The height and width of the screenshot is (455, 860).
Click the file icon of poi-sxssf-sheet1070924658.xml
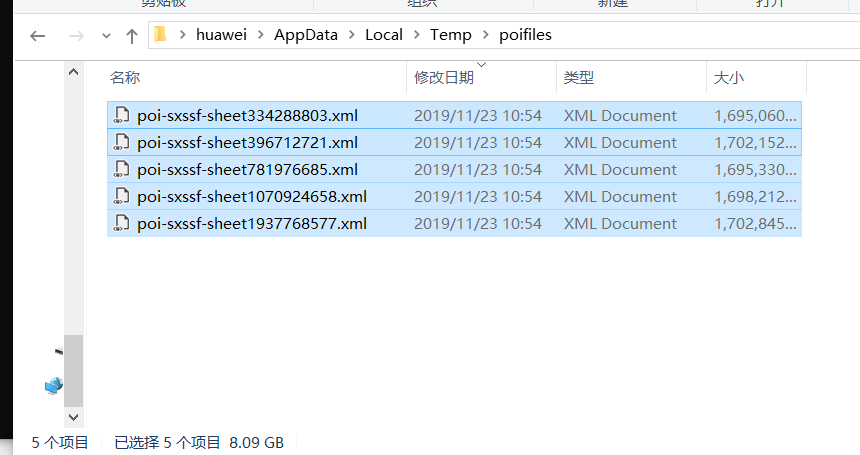[122, 196]
